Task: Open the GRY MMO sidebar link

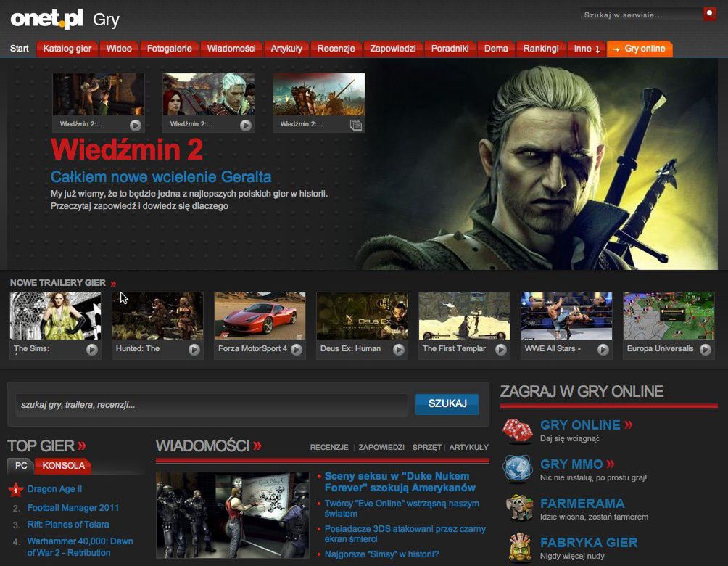Action: coord(571,464)
